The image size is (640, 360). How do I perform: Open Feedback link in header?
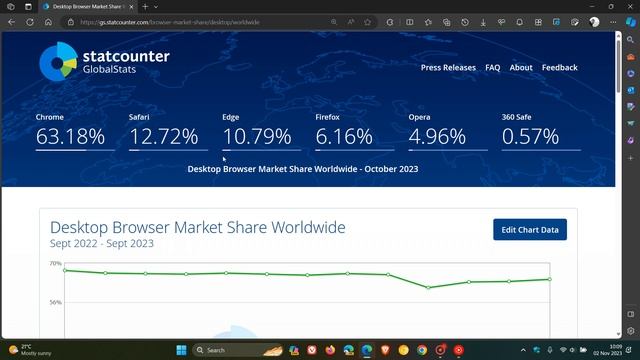click(560, 68)
